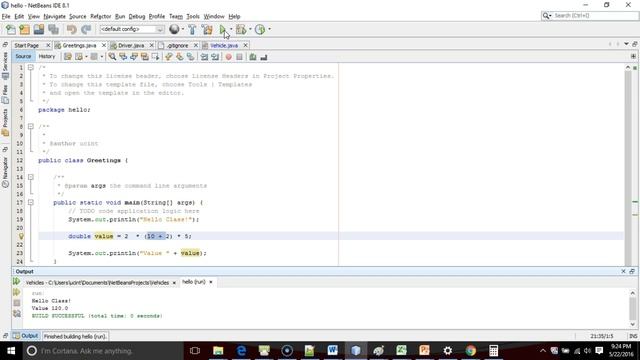Open the Run Project dropdown arrow
This screenshot has height=360, width=640.
231,29
